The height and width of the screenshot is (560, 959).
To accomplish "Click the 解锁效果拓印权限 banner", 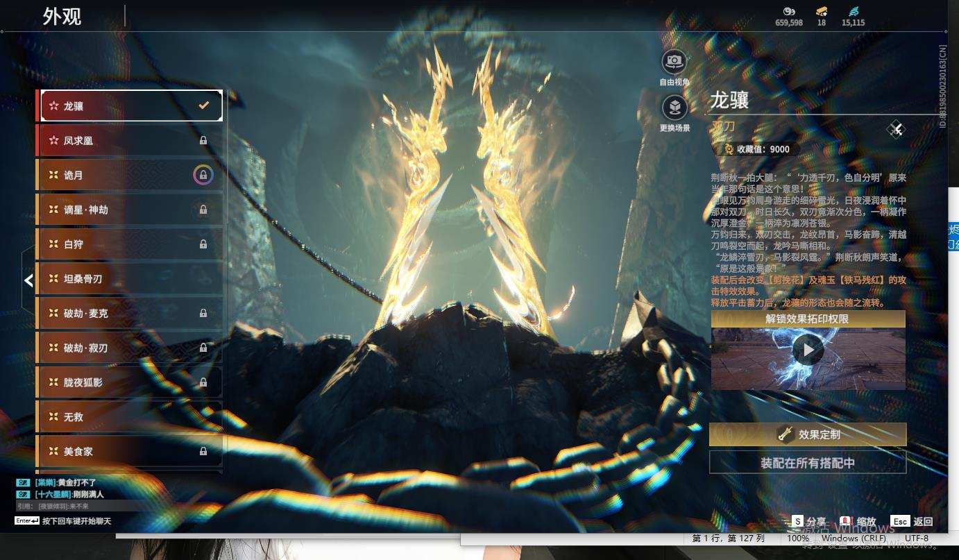I will click(808, 319).
